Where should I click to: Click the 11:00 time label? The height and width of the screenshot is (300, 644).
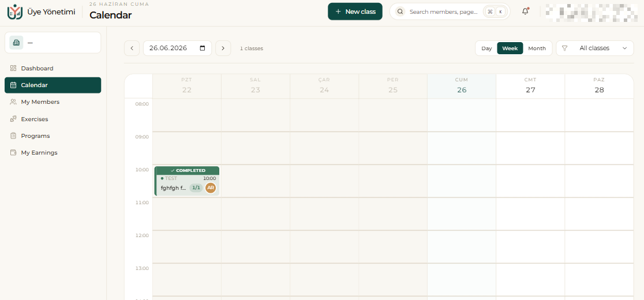click(142, 202)
